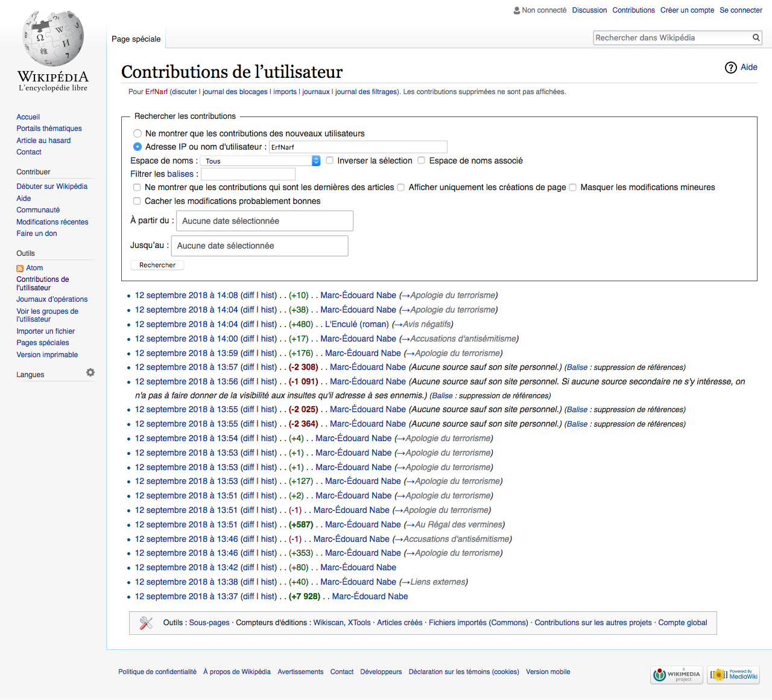Viewport: 772px width, 700px height.
Task: Open Pages spéciales sidebar link
Action: pos(43,343)
